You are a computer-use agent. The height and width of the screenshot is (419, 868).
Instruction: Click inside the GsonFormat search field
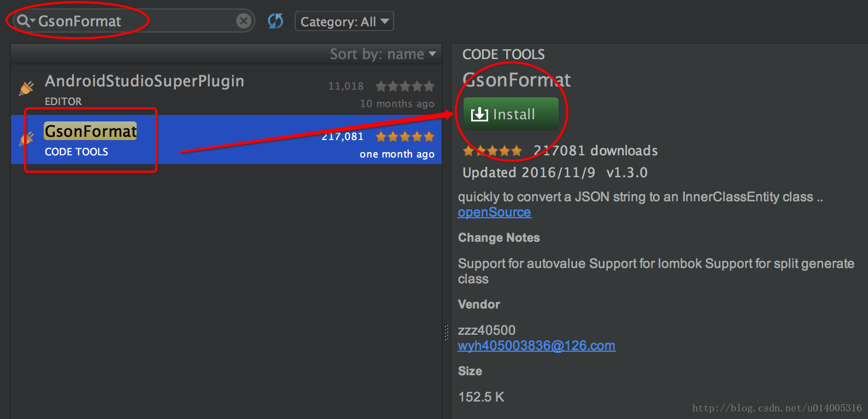click(x=134, y=21)
